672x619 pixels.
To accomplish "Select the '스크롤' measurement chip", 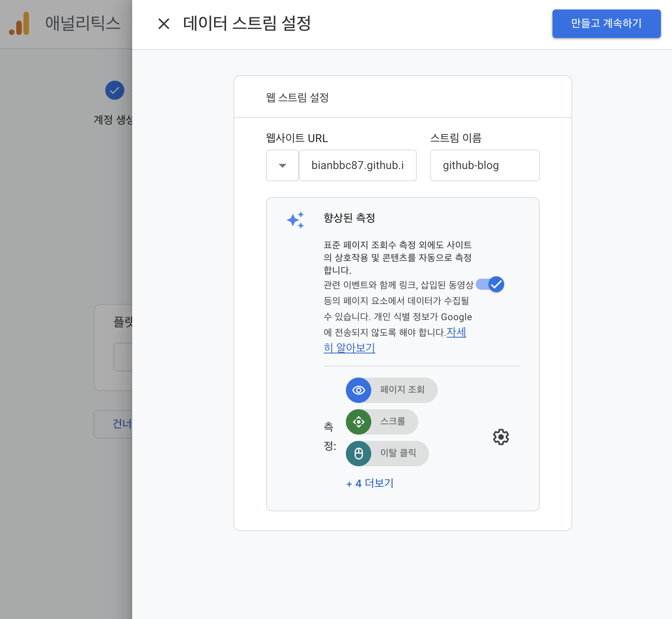I will tap(393, 422).
